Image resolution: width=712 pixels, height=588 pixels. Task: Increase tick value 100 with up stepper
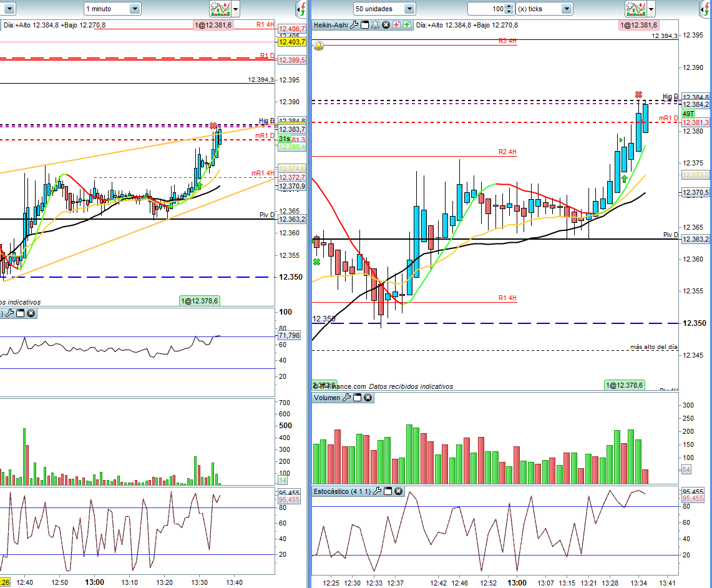pos(509,6)
